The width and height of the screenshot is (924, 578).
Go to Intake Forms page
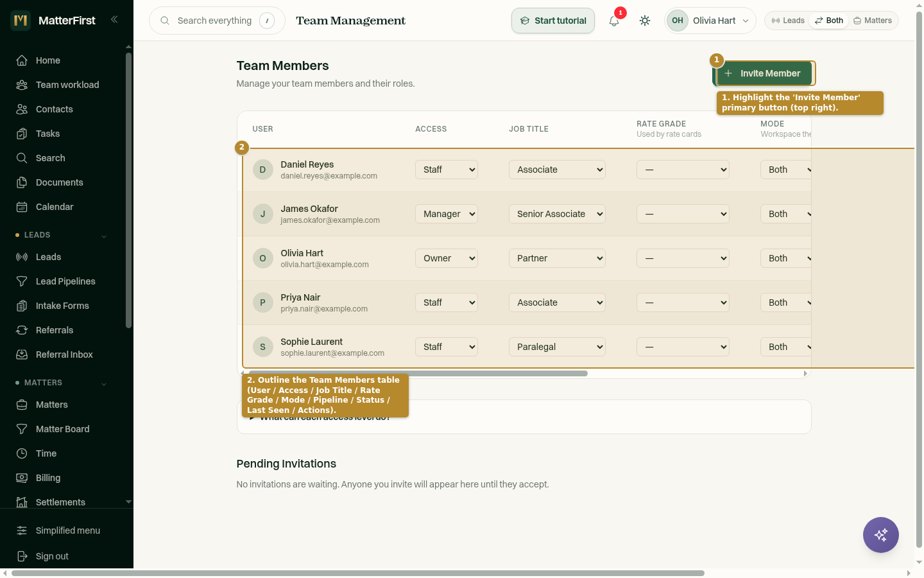[62, 306]
